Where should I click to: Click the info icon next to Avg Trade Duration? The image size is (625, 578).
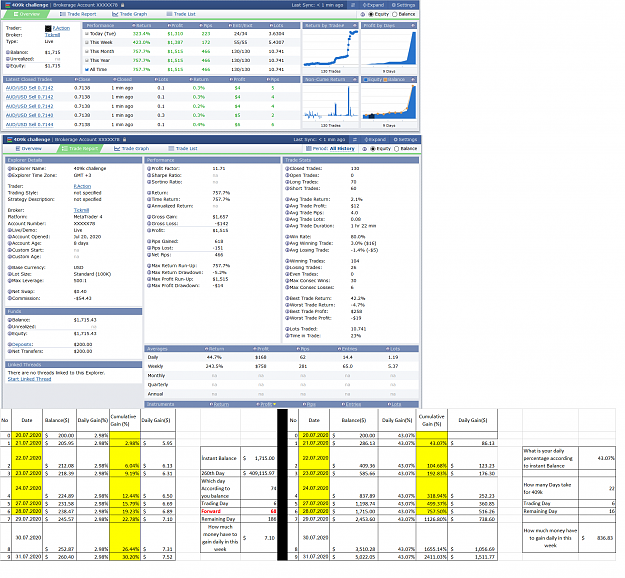click(287, 226)
